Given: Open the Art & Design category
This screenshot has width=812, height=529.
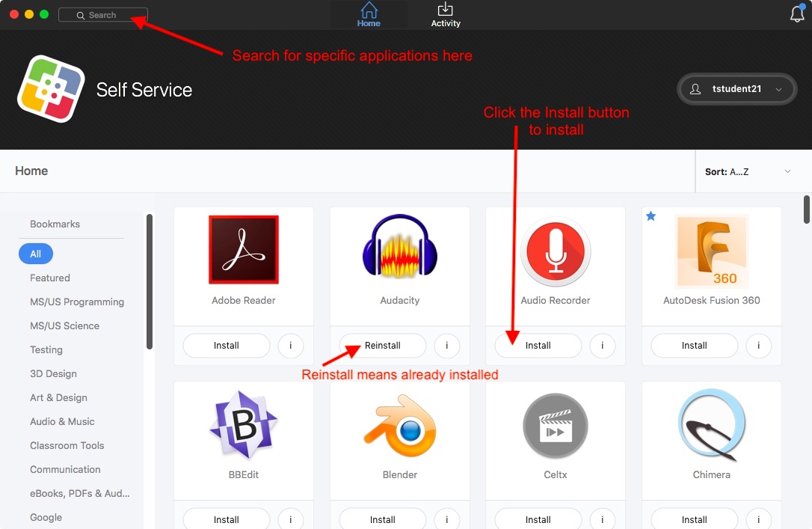Looking at the screenshot, I should click(58, 397).
